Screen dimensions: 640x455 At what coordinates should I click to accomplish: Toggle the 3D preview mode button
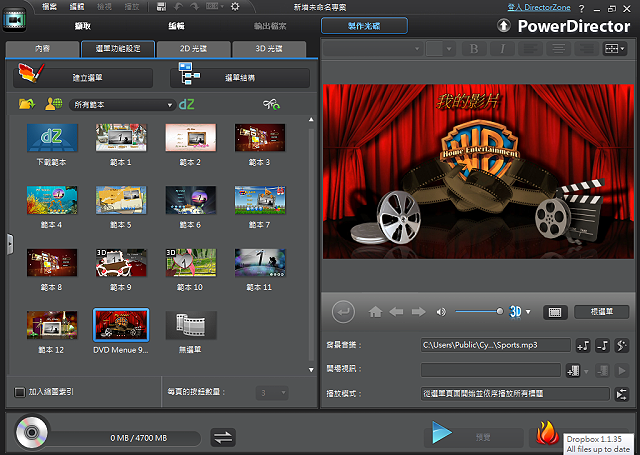click(x=516, y=312)
